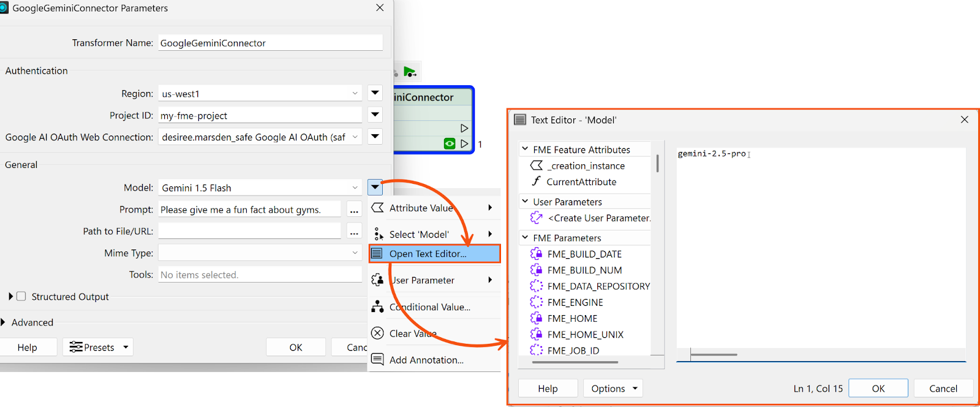Click the FME_BUILD_DATE parameter icon
980x407 pixels.
coord(537,254)
